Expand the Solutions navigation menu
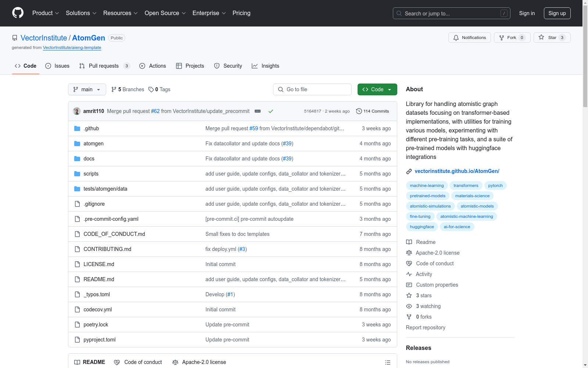 pos(81,13)
